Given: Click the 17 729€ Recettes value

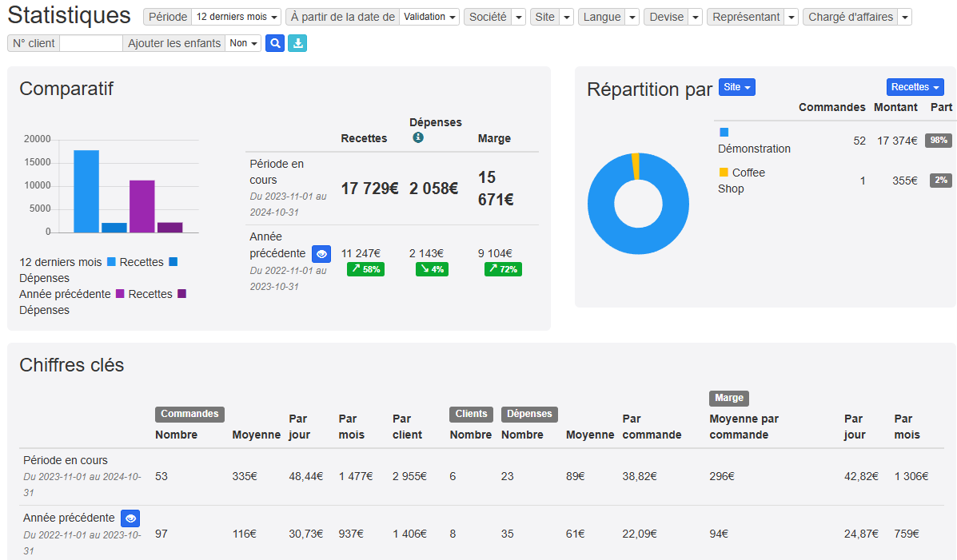Looking at the screenshot, I should (x=369, y=189).
